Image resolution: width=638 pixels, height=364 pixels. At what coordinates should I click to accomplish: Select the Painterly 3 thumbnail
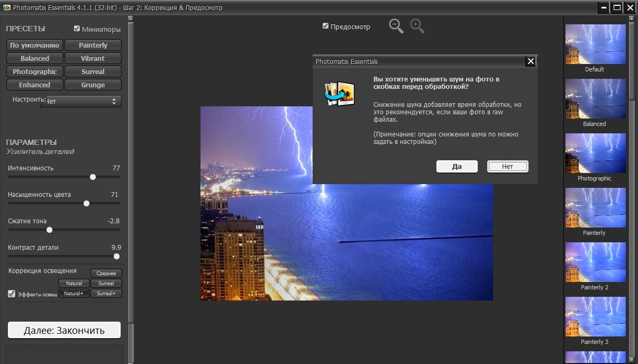(595, 317)
